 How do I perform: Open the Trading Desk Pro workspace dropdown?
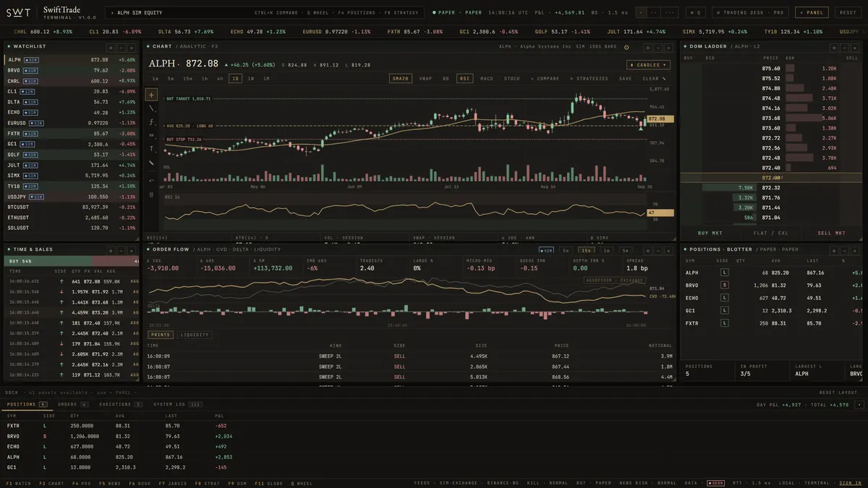click(750, 13)
